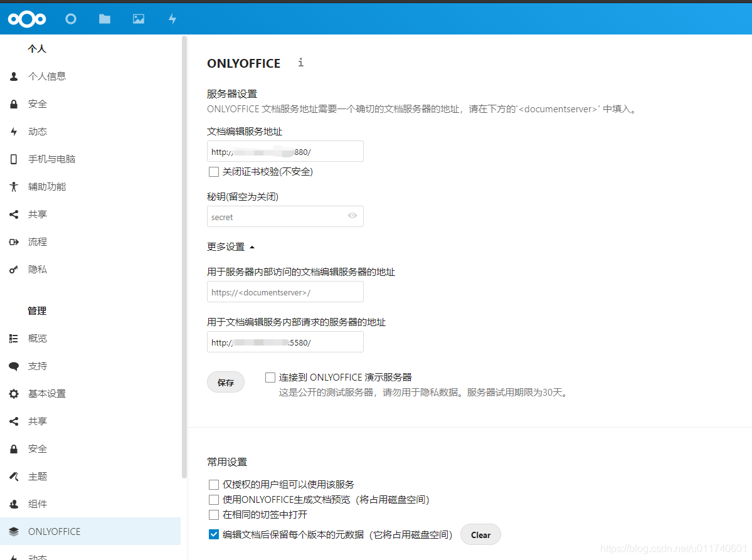Check 在相同的切签中打开 option
The image size is (752, 560).
point(214,514)
